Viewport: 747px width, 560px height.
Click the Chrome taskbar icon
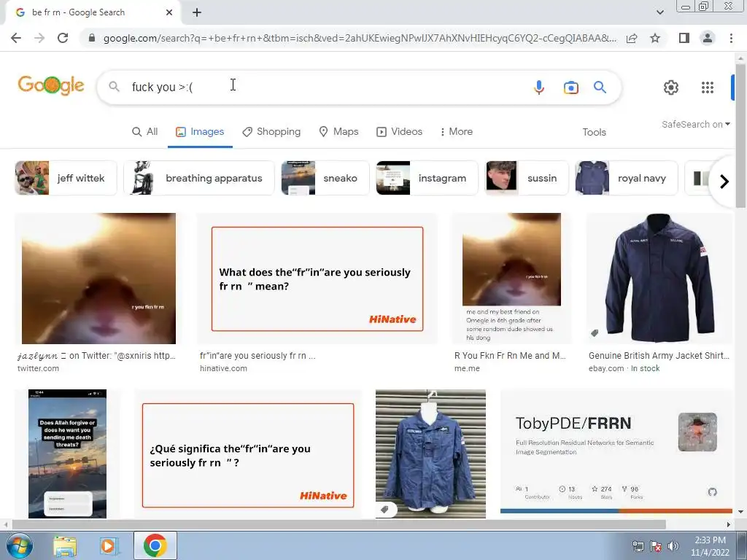coord(155,545)
